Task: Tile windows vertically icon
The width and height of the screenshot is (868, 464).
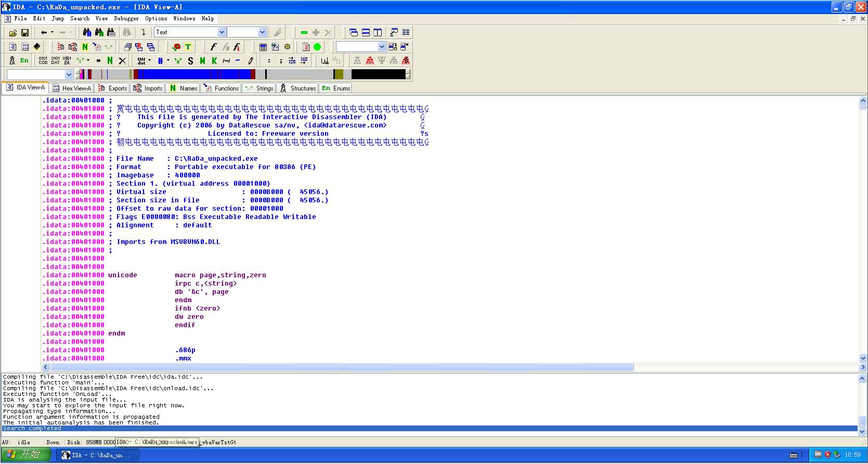Action: (x=378, y=32)
